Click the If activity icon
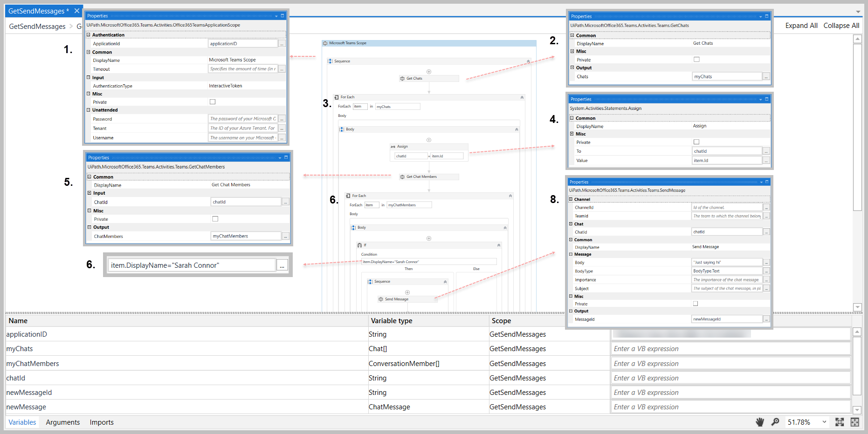The image size is (868, 434). (359, 245)
